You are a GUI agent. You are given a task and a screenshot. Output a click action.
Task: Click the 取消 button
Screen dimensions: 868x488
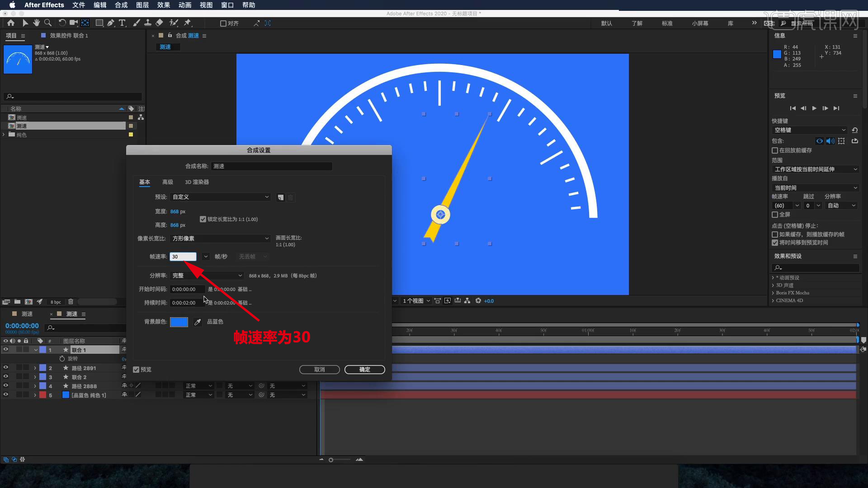click(320, 370)
